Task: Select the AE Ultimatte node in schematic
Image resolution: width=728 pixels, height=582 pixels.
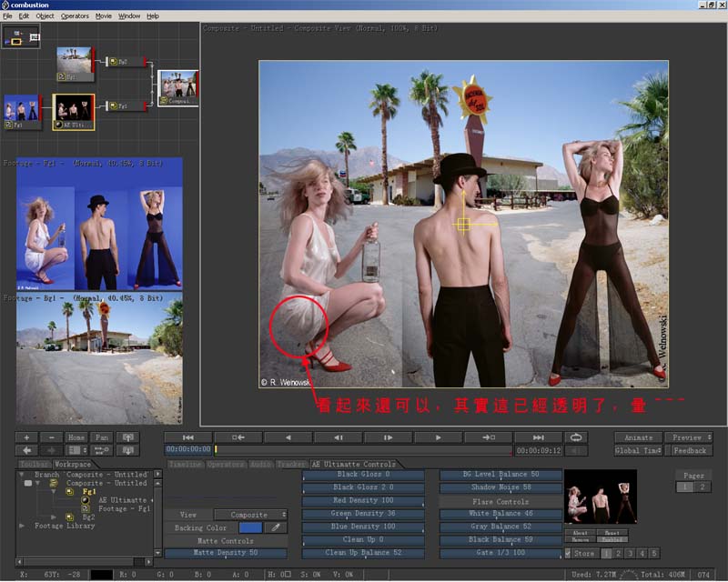Action: tap(74, 112)
